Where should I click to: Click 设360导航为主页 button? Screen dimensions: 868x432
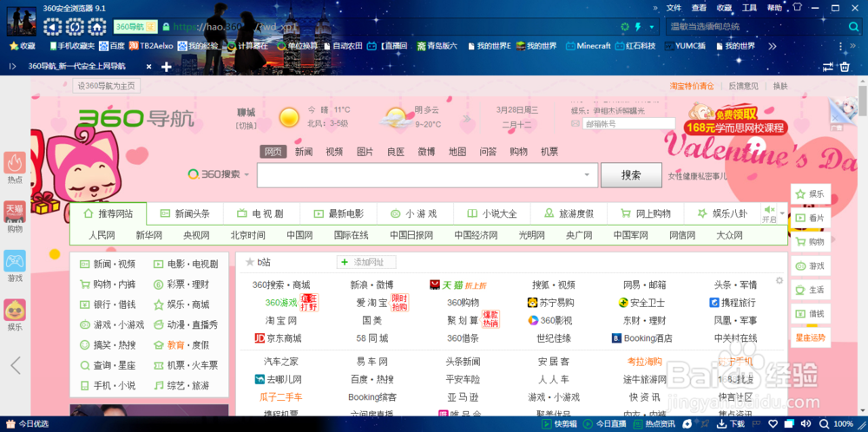[106, 86]
